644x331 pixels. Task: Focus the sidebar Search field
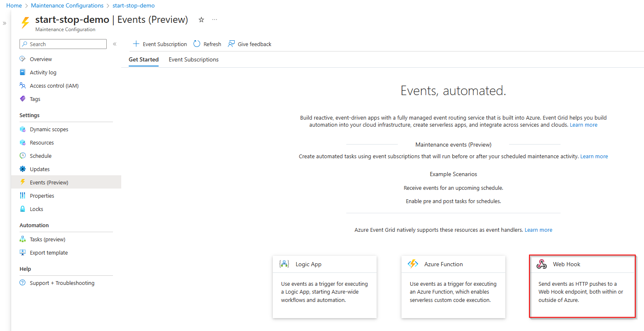click(63, 44)
